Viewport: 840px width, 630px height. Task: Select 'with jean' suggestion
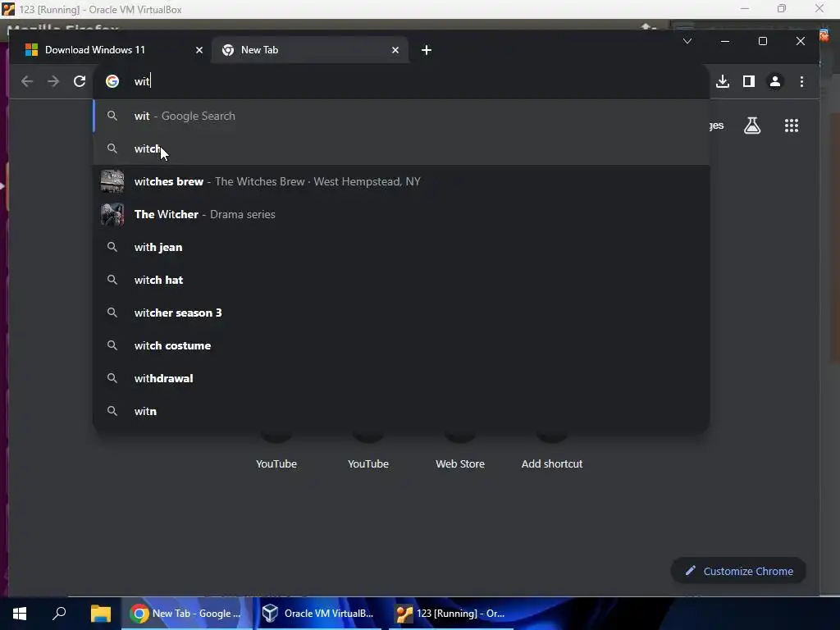[x=402, y=247]
